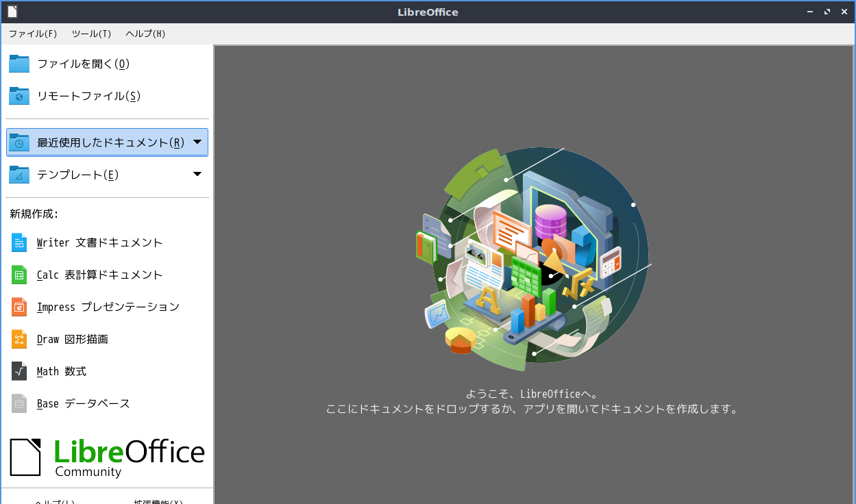Close the LibreOffice window
Screen dimensions: 856x504
pos(844,12)
